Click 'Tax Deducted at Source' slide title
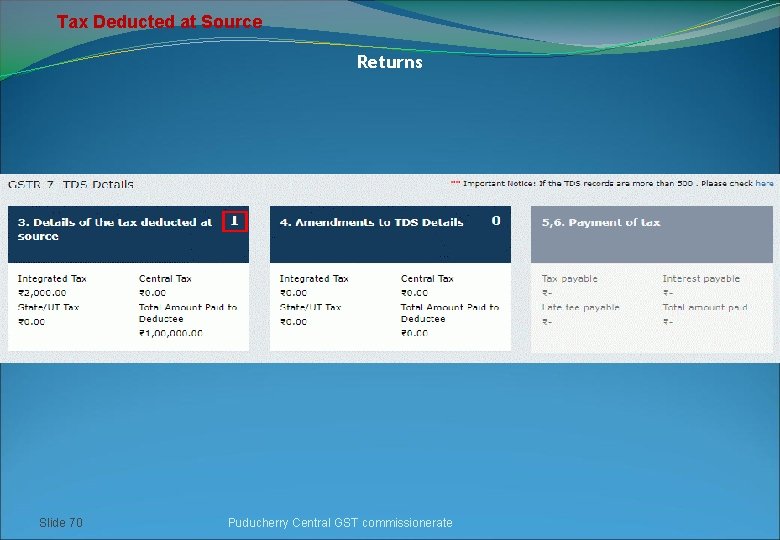780x540 pixels. click(159, 21)
